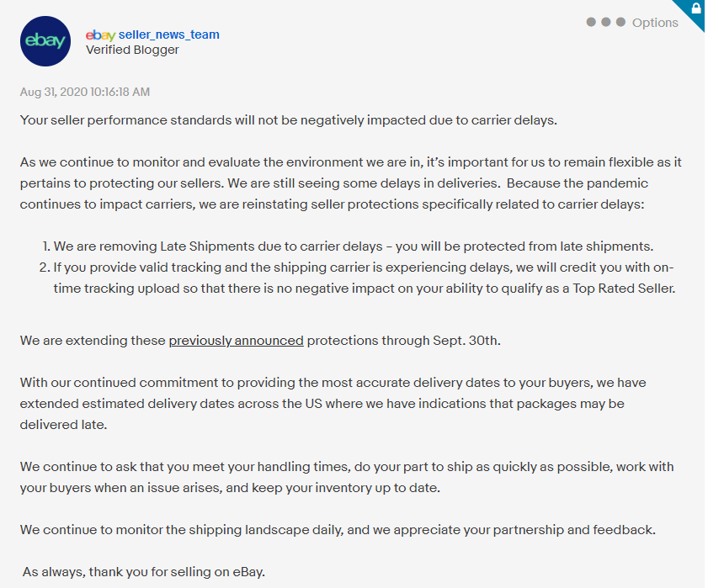The height and width of the screenshot is (588, 708).
Task: Click the sentence about monitoring shipping landscape
Action: 338,530
